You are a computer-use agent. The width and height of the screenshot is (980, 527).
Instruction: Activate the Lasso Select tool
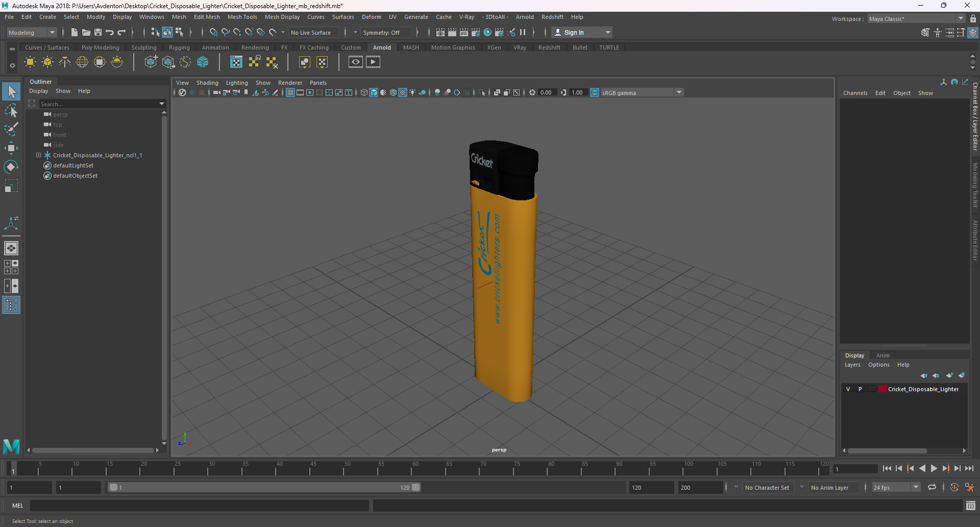11,110
